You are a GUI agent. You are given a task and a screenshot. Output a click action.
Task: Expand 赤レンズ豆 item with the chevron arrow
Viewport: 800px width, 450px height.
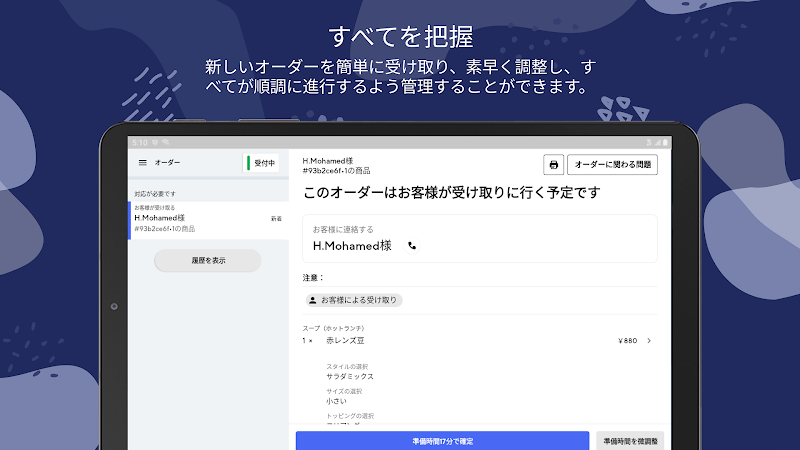click(649, 341)
